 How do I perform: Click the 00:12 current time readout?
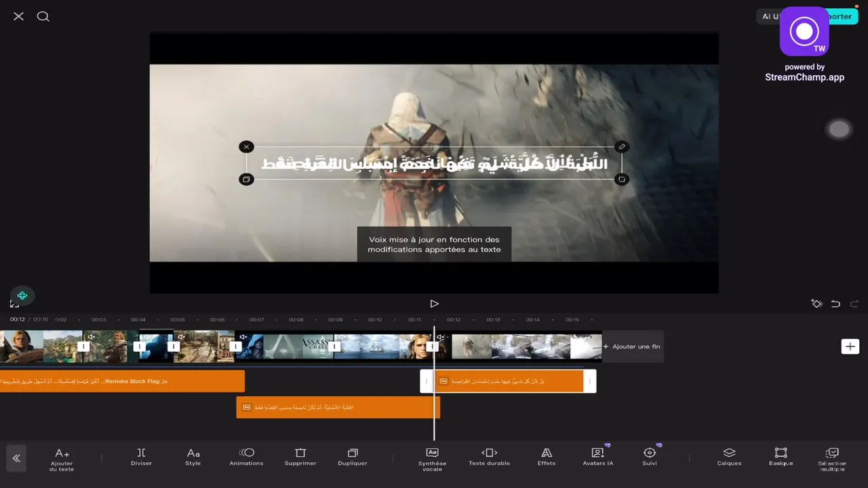[x=17, y=319]
